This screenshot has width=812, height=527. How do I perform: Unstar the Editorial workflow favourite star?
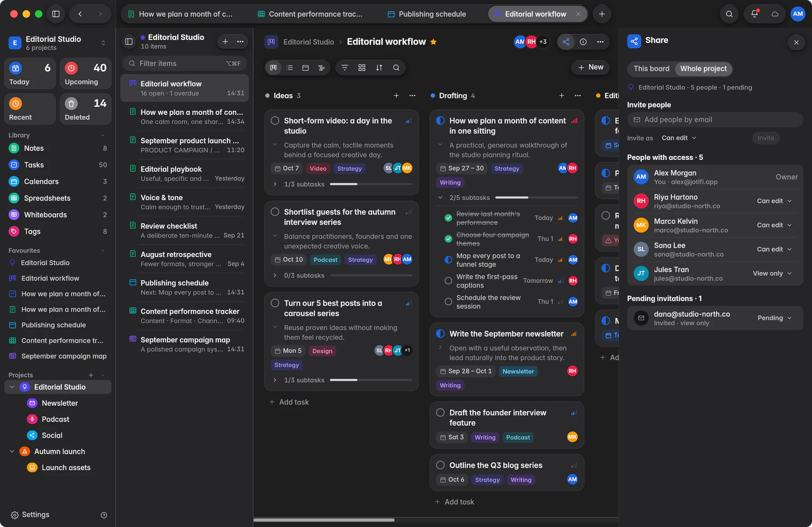433,42
